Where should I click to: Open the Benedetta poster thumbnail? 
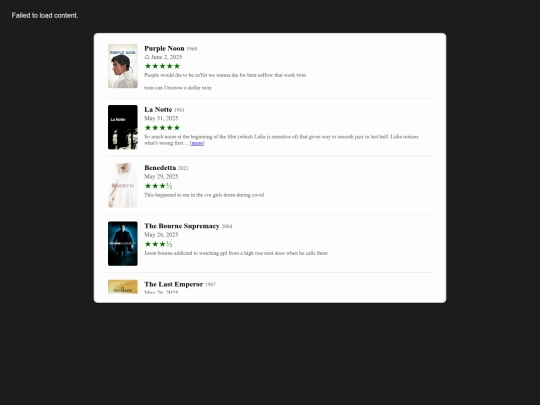tap(123, 185)
